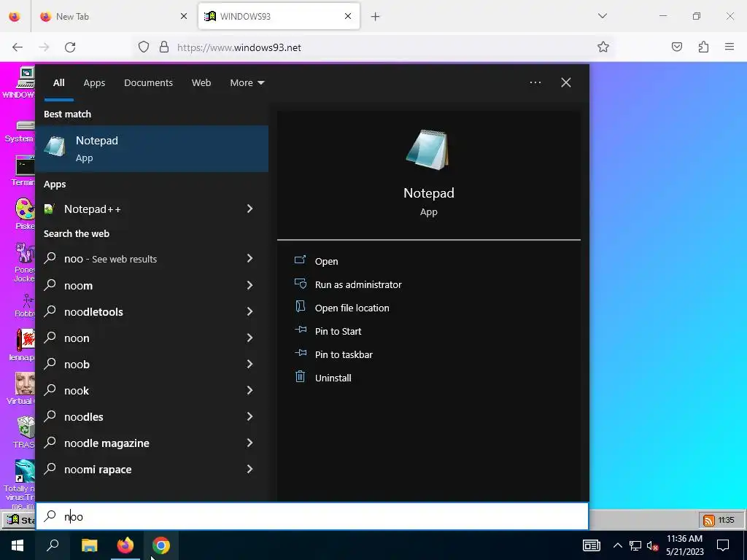Expand the Notepad++ result arrow

click(x=249, y=209)
